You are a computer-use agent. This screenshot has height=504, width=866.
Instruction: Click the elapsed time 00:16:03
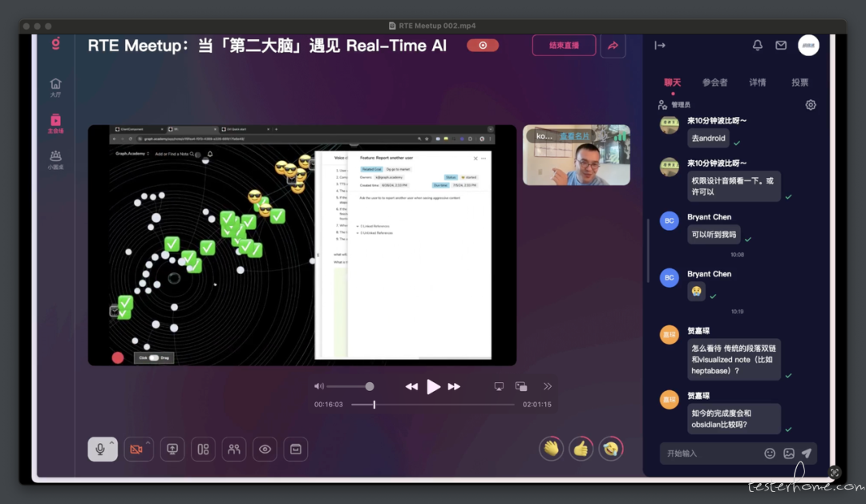click(x=329, y=405)
